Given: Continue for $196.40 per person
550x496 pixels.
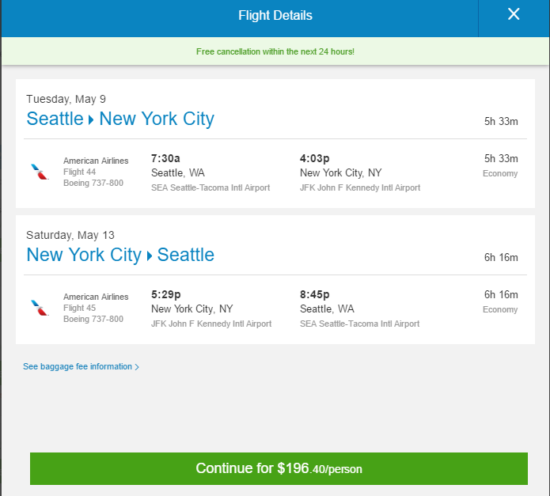Looking at the screenshot, I should (279, 469).
